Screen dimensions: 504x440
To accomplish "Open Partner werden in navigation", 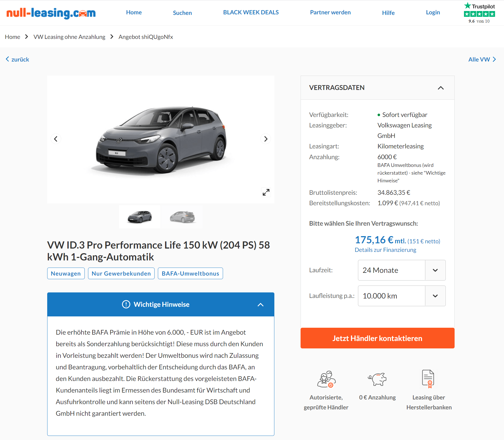I will (330, 12).
